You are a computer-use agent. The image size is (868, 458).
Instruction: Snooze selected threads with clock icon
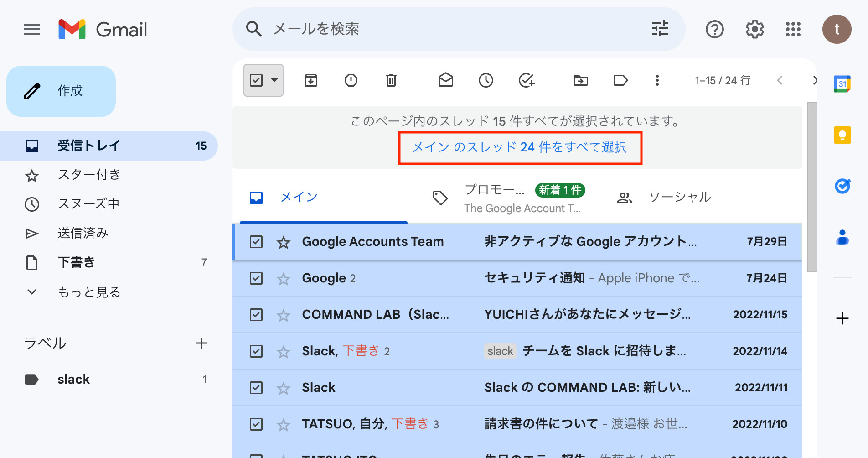click(486, 80)
